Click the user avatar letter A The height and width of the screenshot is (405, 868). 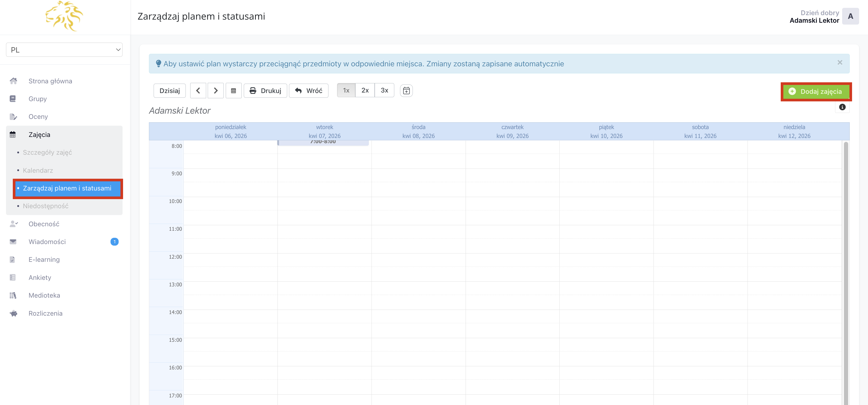[x=850, y=16]
